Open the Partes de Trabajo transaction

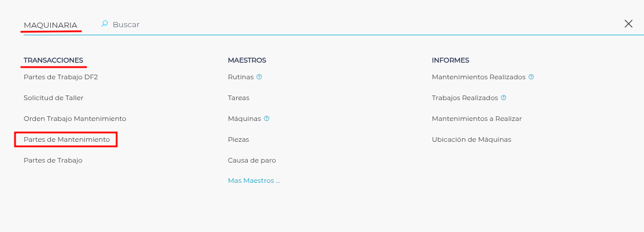[x=53, y=160]
